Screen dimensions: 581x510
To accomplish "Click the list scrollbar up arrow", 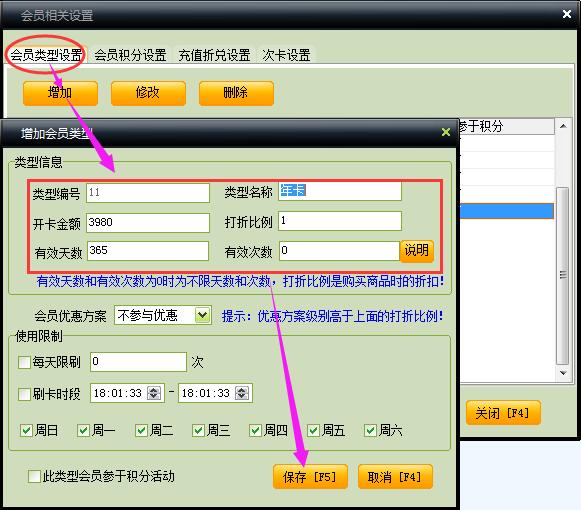I will (x=563, y=126).
